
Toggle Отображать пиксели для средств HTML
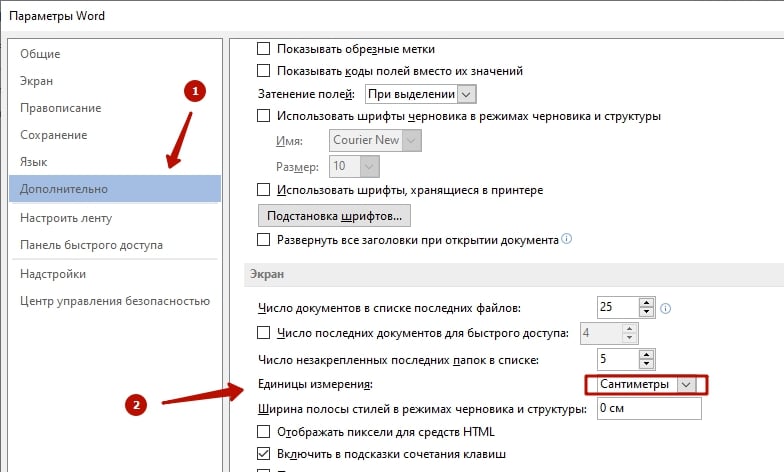point(264,432)
